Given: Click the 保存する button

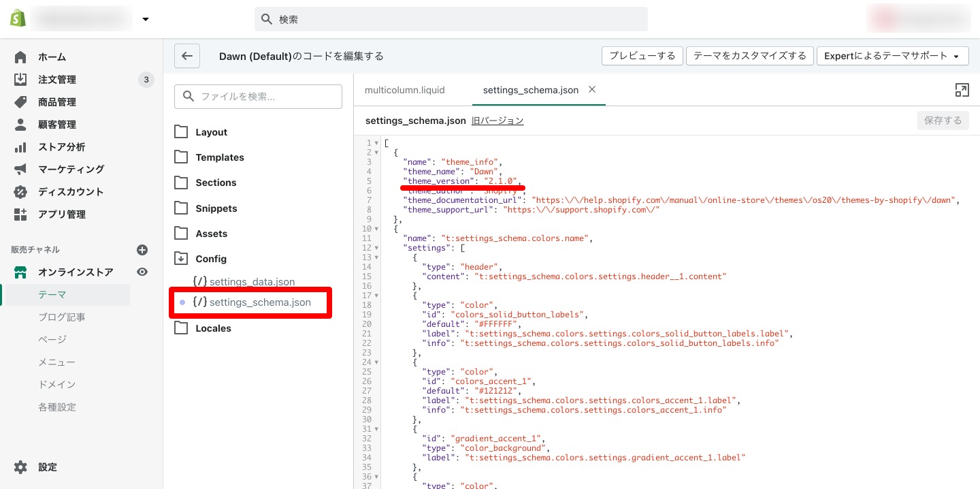Looking at the screenshot, I should click(x=943, y=121).
